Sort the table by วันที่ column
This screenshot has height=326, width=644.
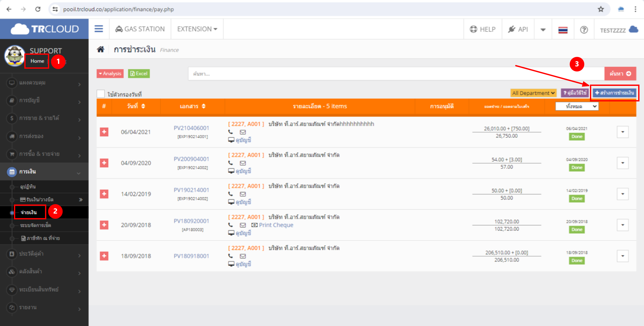pos(136,106)
